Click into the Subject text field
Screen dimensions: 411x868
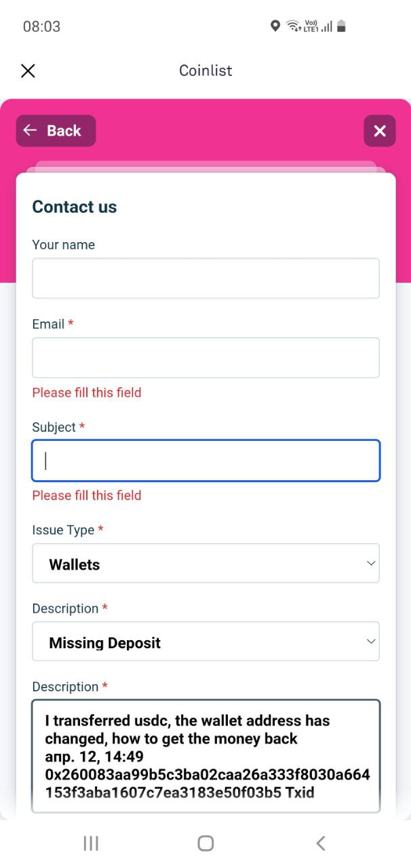206,460
